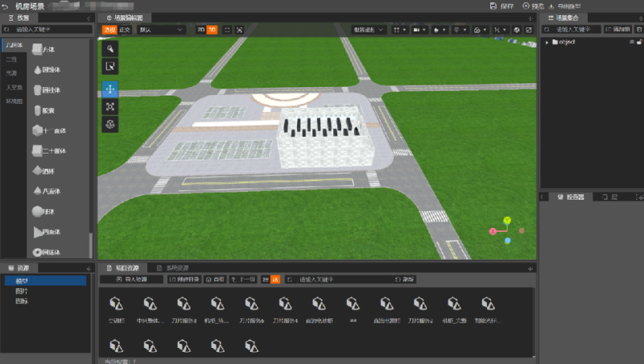Click the 保存 save button
The width and height of the screenshot is (644, 364).
tap(502, 6)
